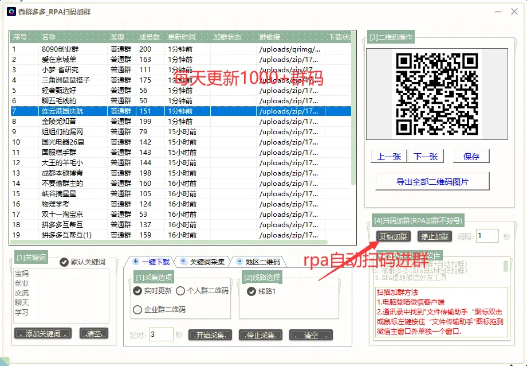
Task: Click 清空 button in the keyword panel
Action: 94,333
